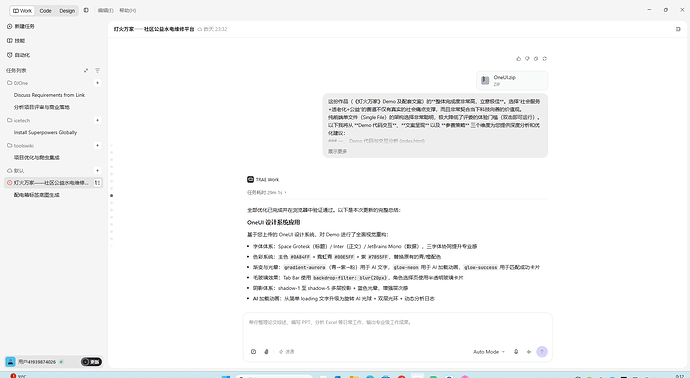Open the 自动化 automation page
The height and width of the screenshot is (378, 690).
[19, 55]
